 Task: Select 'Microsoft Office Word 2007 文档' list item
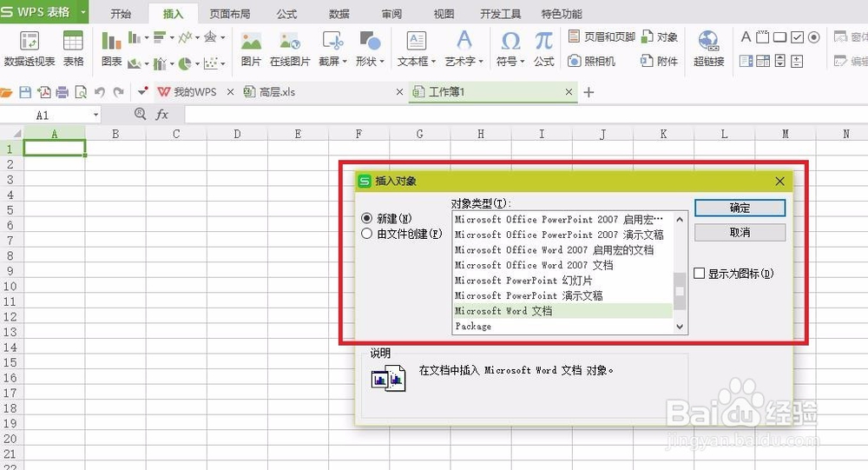point(563,265)
